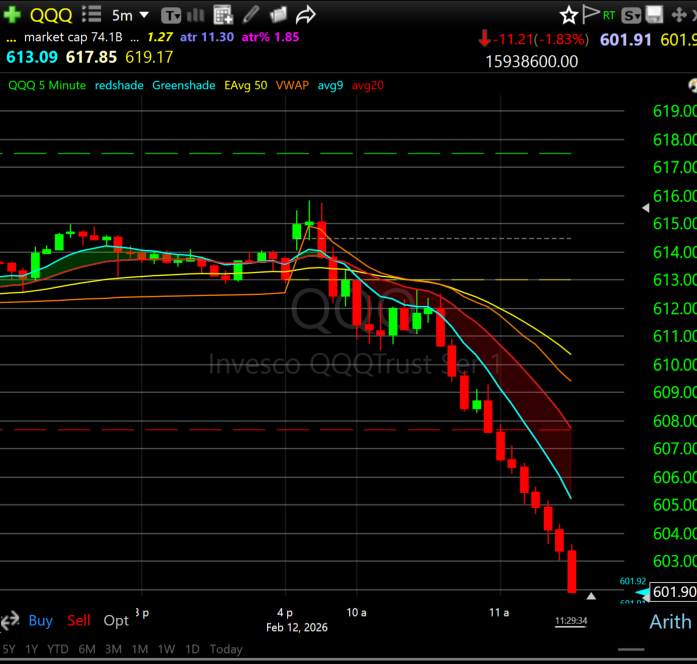Open the 5m timeframe dropdown
This screenshot has width=697, height=664.
click(130, 16)
